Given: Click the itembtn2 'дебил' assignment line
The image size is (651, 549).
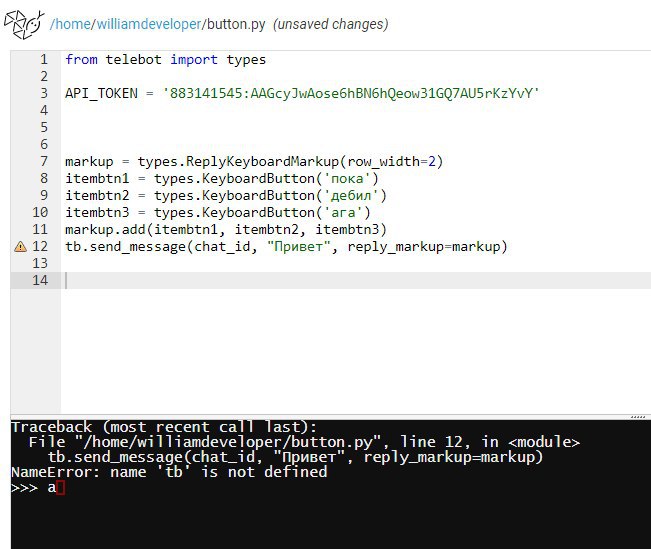Looking at the screenshot, I should click(226, 196).
